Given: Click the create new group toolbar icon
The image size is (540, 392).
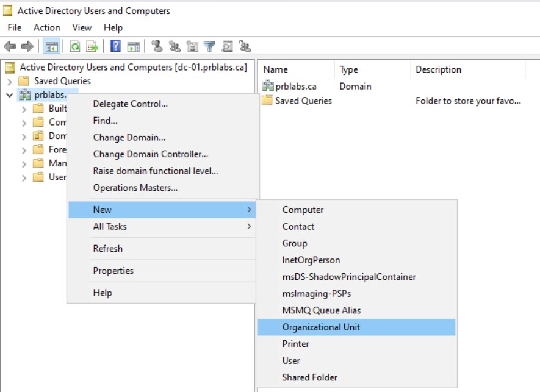Looking at the screenshot, I should (175, 46).
